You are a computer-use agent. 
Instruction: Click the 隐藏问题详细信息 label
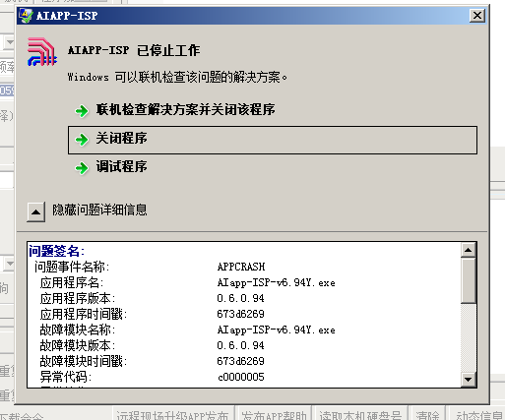coord(99,210)
